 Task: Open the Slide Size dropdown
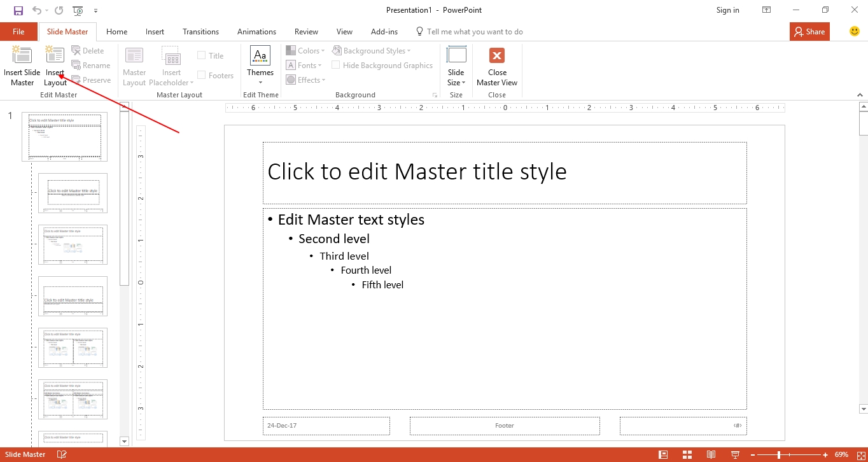(x=456, y=66)
